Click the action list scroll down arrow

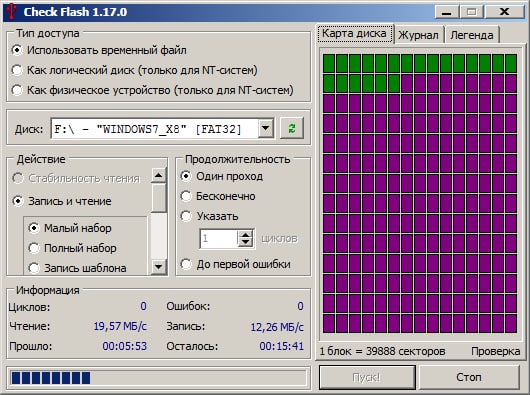tap(158, 267)
